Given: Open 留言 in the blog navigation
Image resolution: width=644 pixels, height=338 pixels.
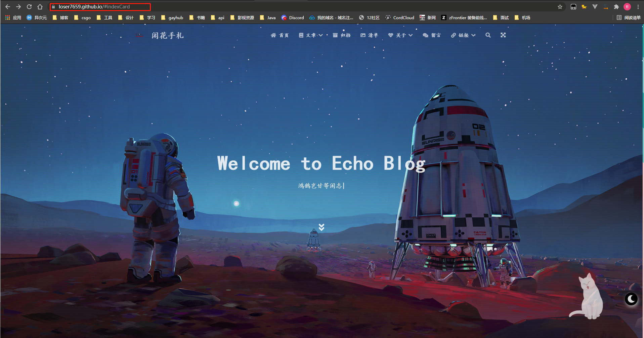Looking at the screenshot, I should pos(432,35).
